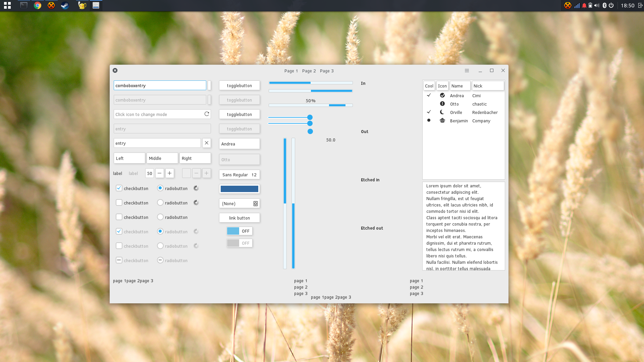
Task: Open the (None) file chooser button
Action: 239,203
